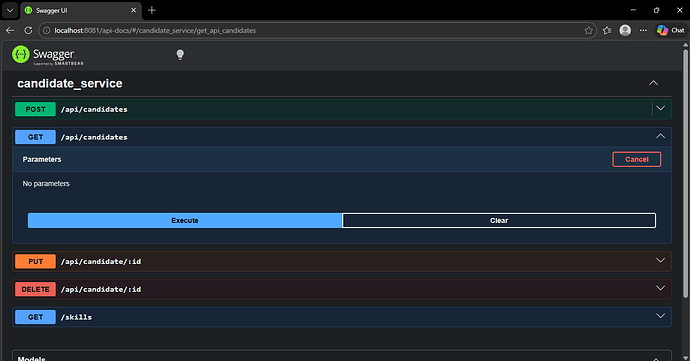Restore down the browser window
The width and height of the screenshot is (690, 361).
(x=656, y=10)
